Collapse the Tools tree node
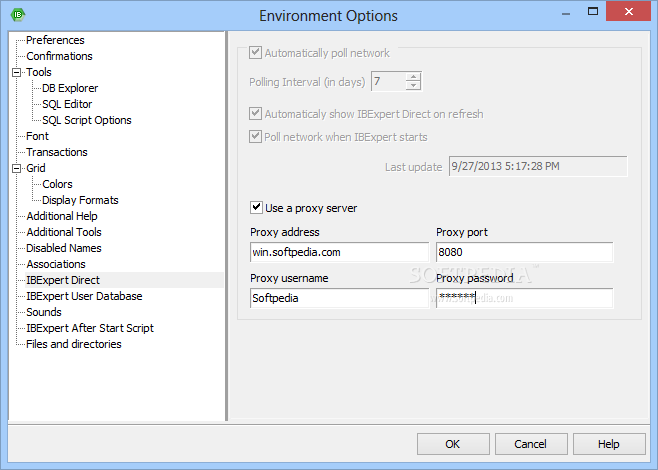This screenshot has width=658, height=470. [16, 72]
